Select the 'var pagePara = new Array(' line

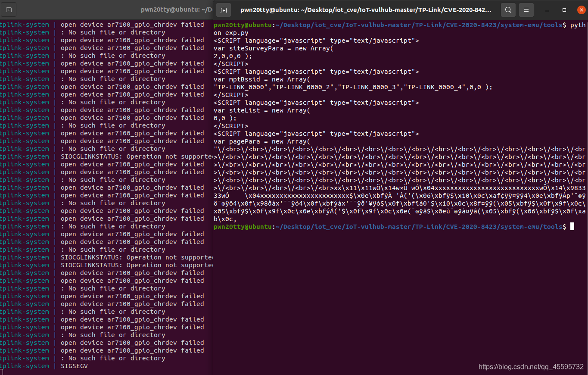pos(262,141)
